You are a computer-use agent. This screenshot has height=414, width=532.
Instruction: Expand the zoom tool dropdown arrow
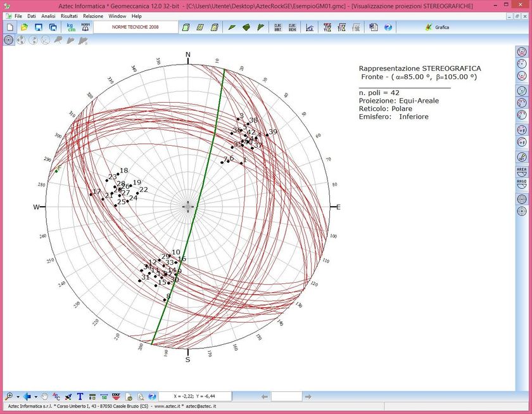click(x=18, y=397)
